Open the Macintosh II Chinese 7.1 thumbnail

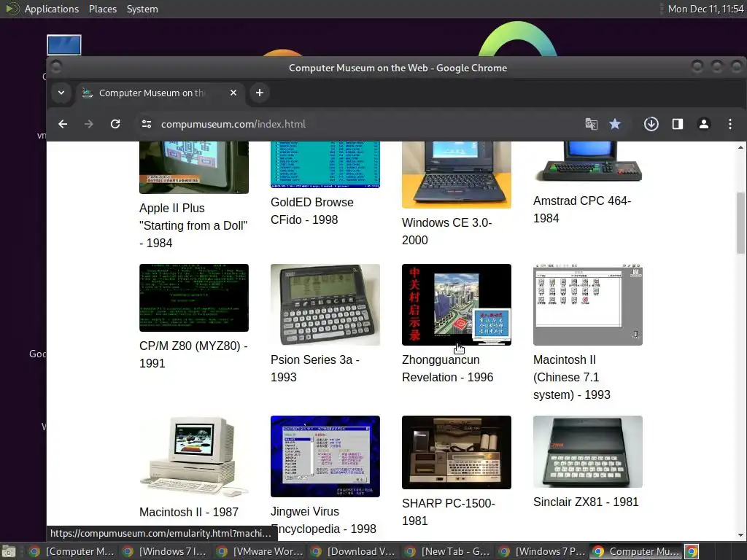tap(588, 305)
